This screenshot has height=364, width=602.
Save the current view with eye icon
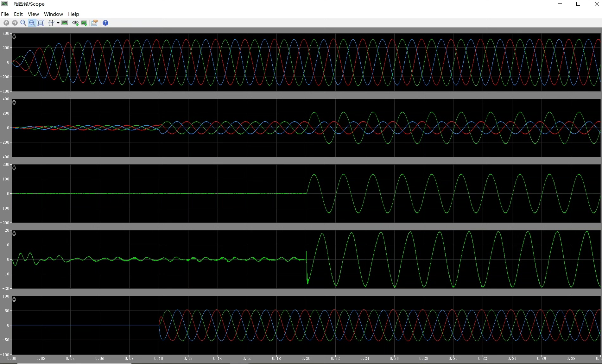tap(75, 23)
